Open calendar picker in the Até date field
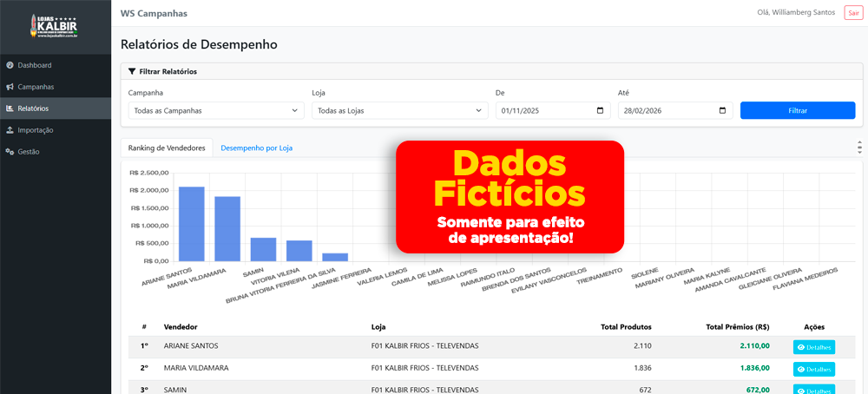 [x=722, y=110]
